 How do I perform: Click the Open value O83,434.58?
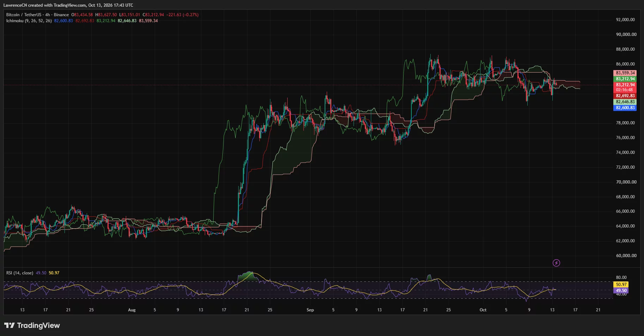[x=82, y=15]
